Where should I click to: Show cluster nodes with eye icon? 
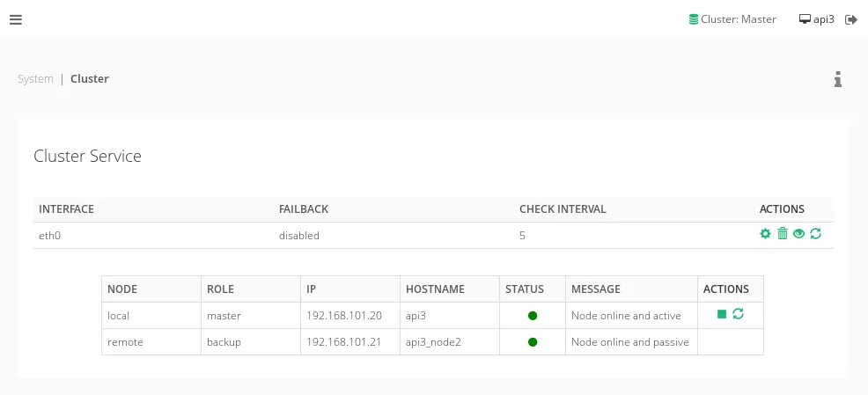pos(798,233)
